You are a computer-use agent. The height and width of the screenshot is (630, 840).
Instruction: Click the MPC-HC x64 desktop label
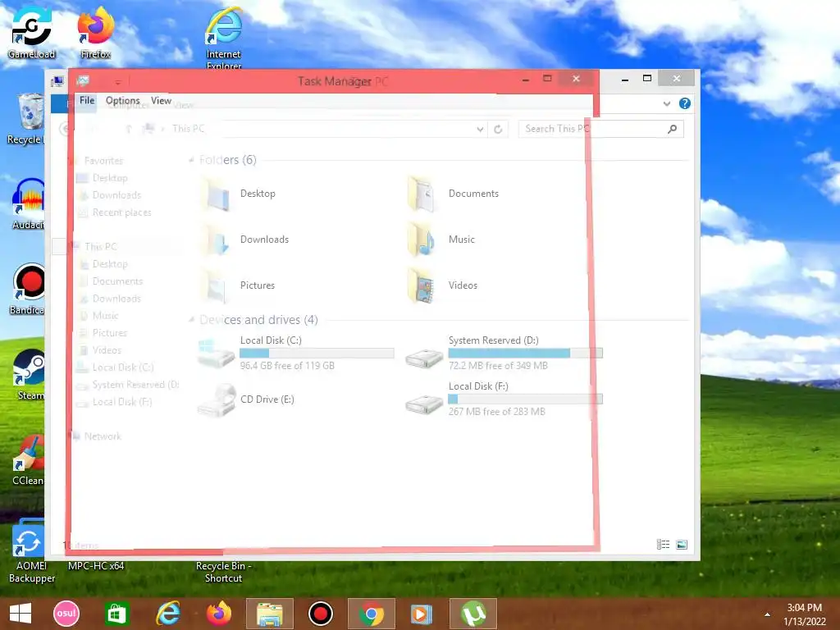[96, 566]
